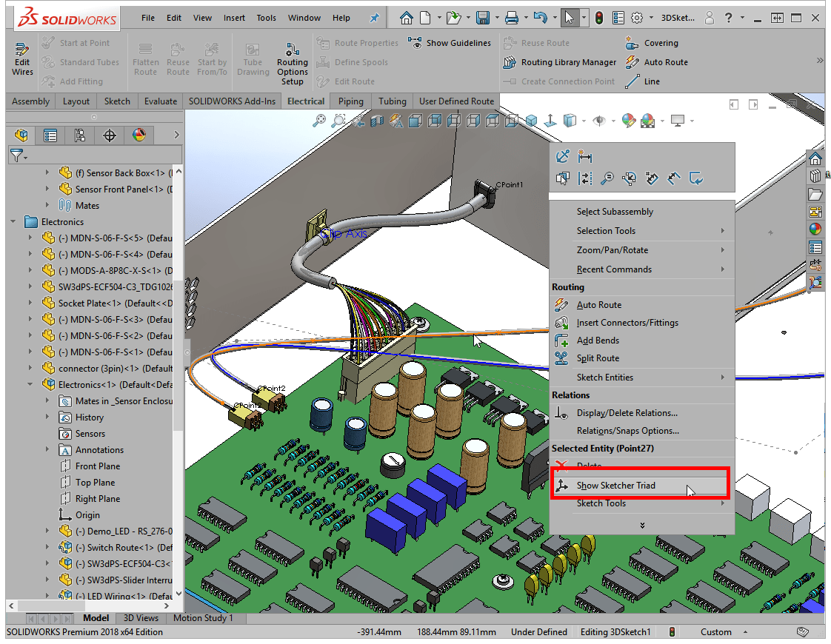Open the Tools menu
Viewport: 831px width, 644px height.
(x=266, y=18)
